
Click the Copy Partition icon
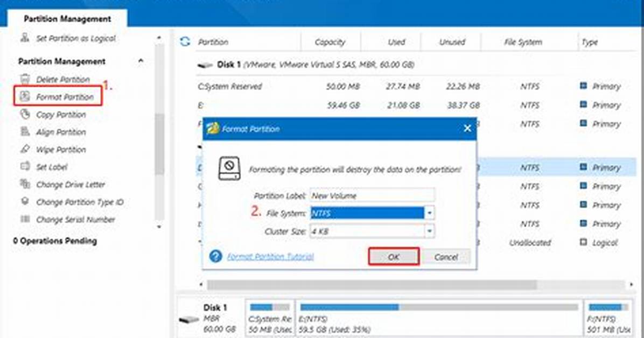click(25, 114)
